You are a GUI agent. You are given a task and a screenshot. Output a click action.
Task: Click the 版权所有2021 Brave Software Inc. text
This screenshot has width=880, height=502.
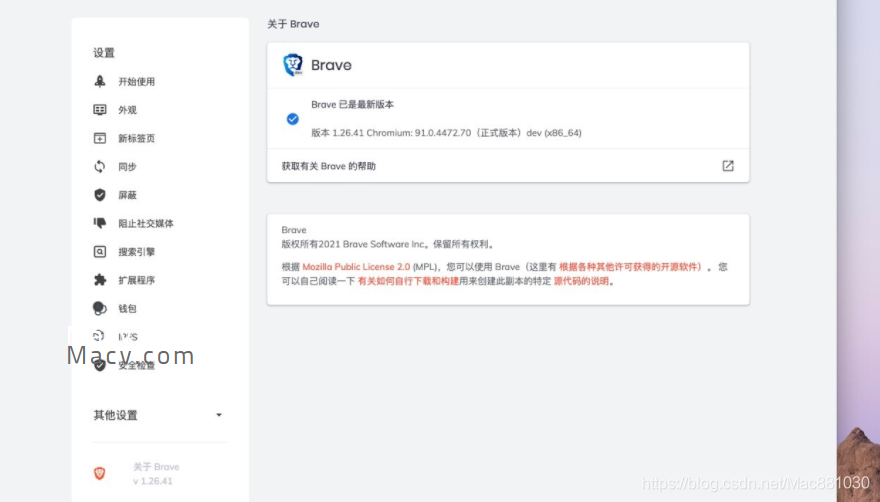point(388,244)
